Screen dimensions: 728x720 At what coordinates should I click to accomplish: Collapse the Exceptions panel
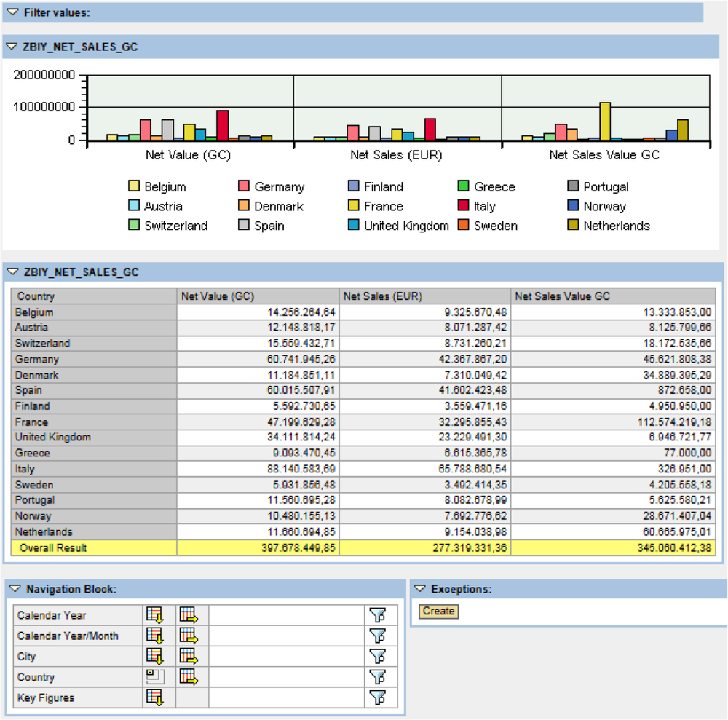pos(420,589)
